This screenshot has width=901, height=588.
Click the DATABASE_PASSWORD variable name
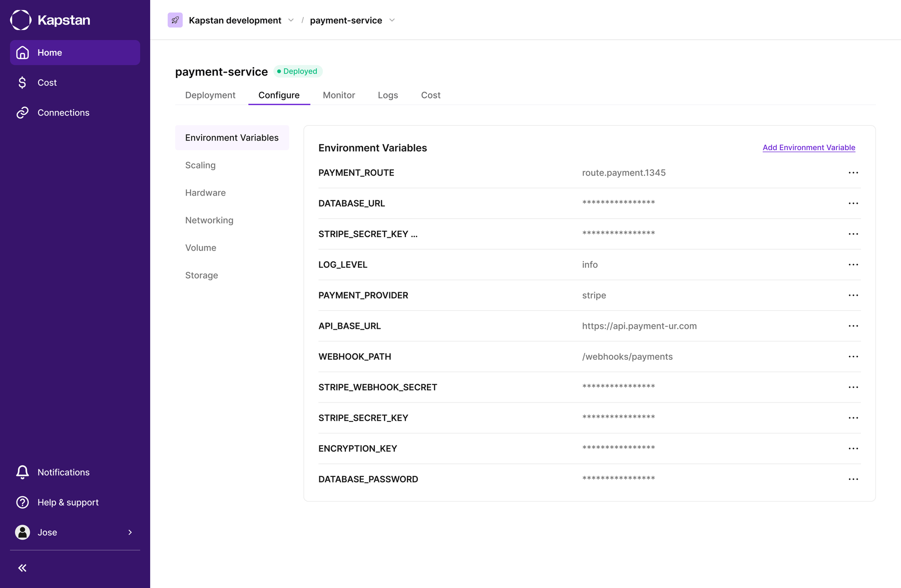click(x=368, y=479)
